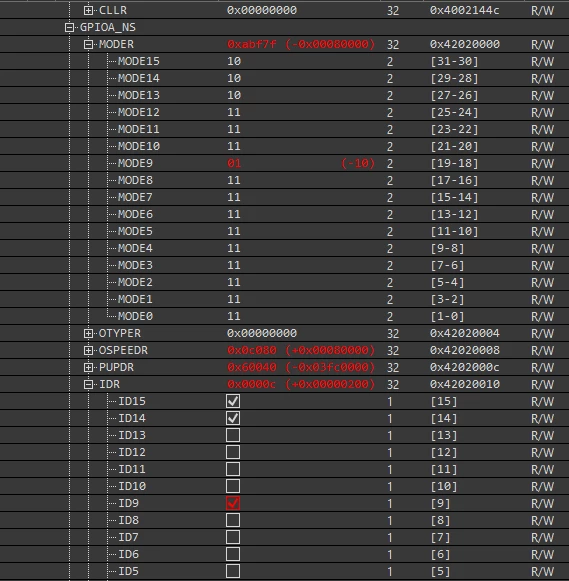Expand the CLLR register node
The width and height of the screenshot is (569, 581).
pos(88,10)
